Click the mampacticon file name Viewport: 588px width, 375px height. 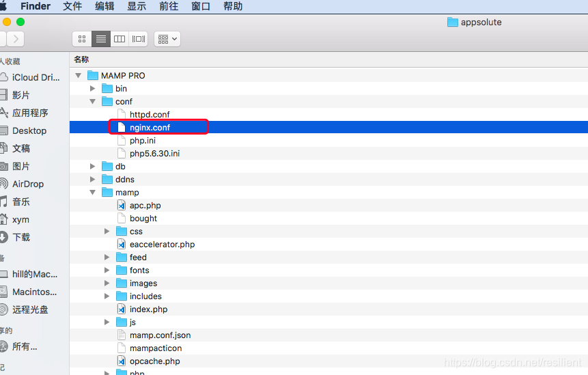(156, 348)
